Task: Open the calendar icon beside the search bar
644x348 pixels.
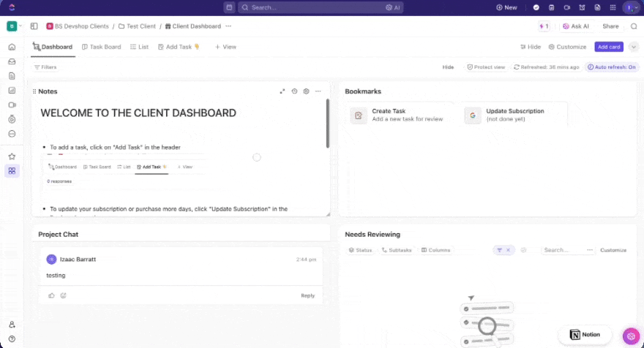Action: [x=229, y=7]
